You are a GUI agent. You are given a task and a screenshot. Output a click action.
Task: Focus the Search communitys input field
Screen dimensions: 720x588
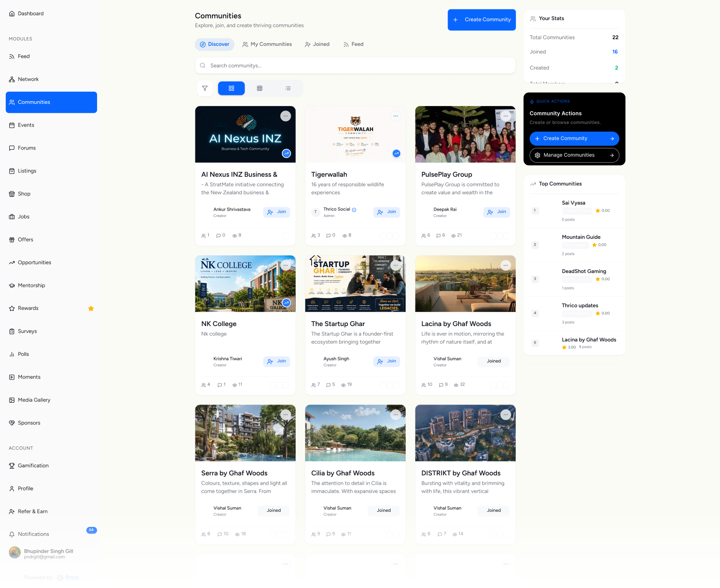click(355, 65)
